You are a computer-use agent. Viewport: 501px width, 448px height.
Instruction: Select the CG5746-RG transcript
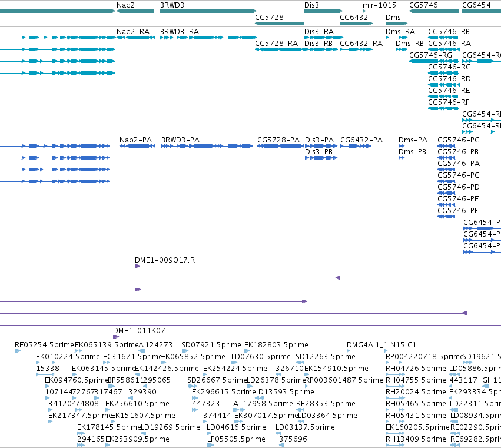click(x=434, y=61)
